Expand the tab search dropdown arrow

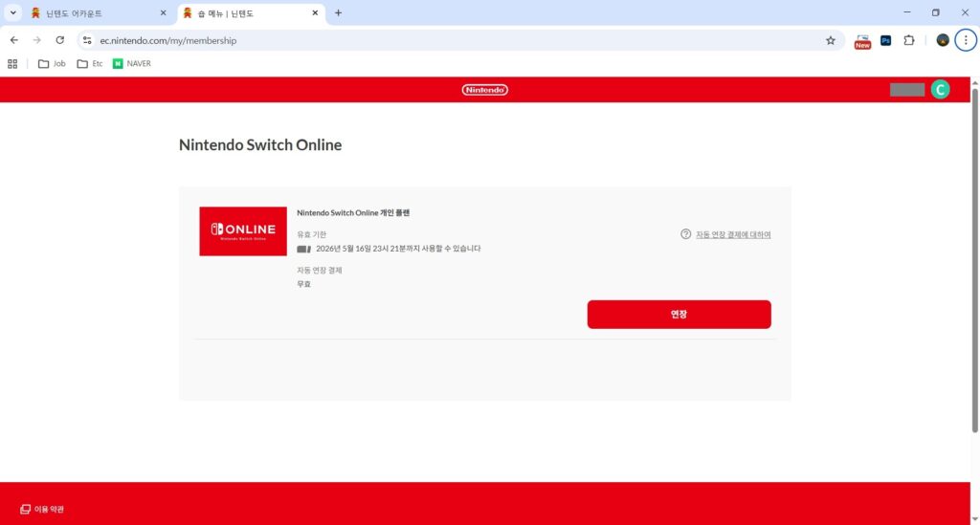[x=13, y=12]
